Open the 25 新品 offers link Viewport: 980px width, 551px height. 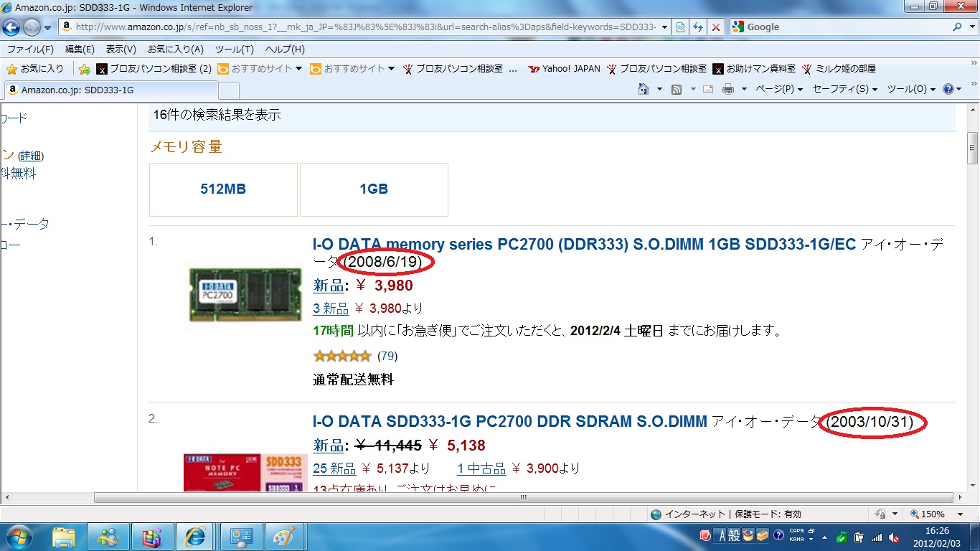(x=334, y=468)
